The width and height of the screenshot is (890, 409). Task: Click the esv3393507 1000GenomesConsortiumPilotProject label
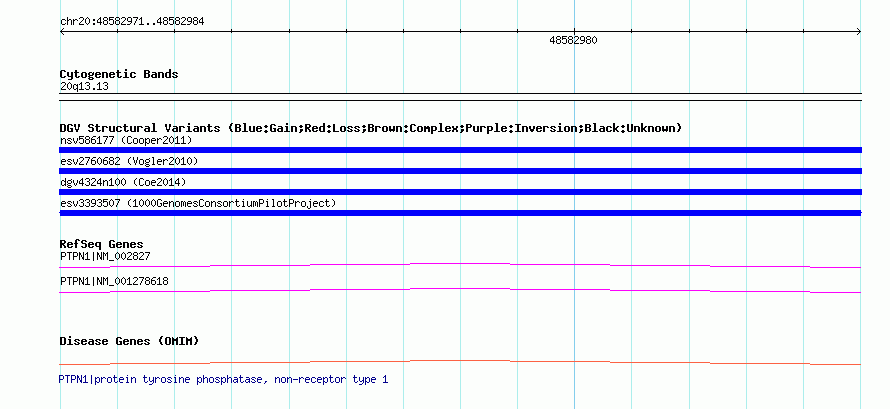198,203
